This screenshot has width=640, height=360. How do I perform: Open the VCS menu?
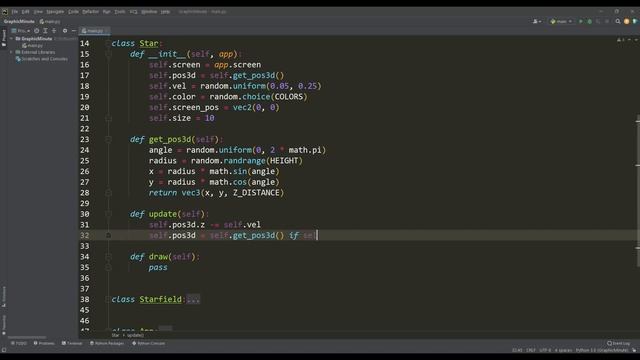pyautogui.click(x=133, y=12)
